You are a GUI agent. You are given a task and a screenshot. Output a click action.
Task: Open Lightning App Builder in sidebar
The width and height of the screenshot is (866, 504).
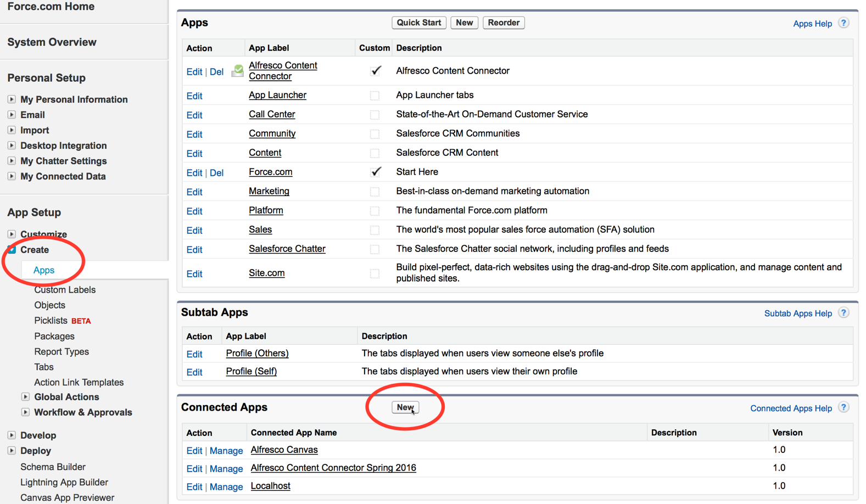[x=64, y=482]
